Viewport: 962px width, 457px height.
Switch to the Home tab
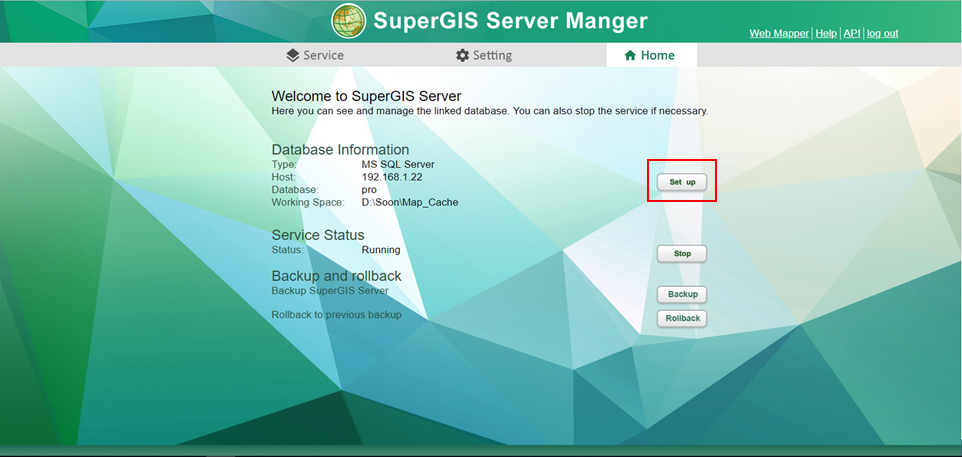[652, 55]
